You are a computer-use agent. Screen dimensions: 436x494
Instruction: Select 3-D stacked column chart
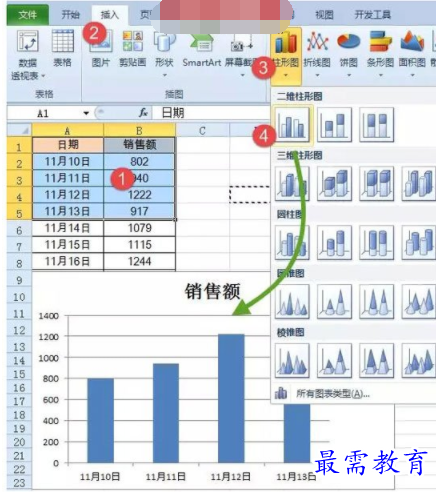tap(335, 184)
